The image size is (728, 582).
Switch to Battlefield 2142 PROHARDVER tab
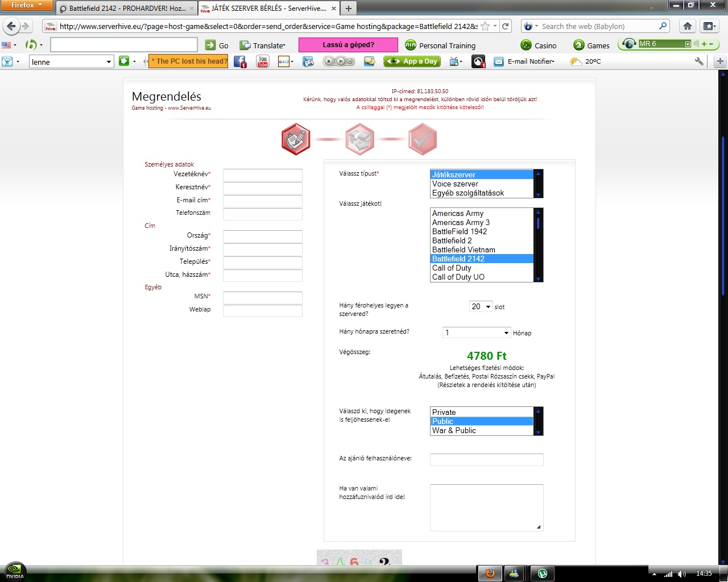tap(127, 9)
